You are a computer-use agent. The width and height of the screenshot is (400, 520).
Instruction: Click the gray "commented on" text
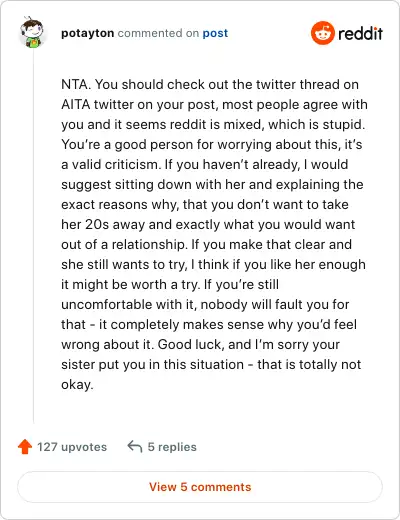(158, 33)
